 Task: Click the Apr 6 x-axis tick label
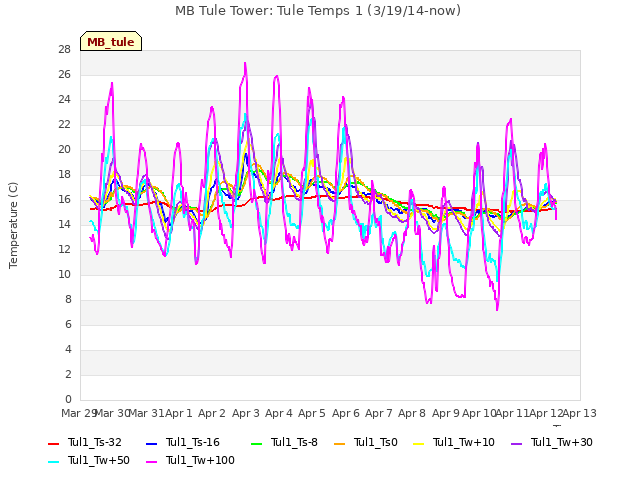point(346,413)
